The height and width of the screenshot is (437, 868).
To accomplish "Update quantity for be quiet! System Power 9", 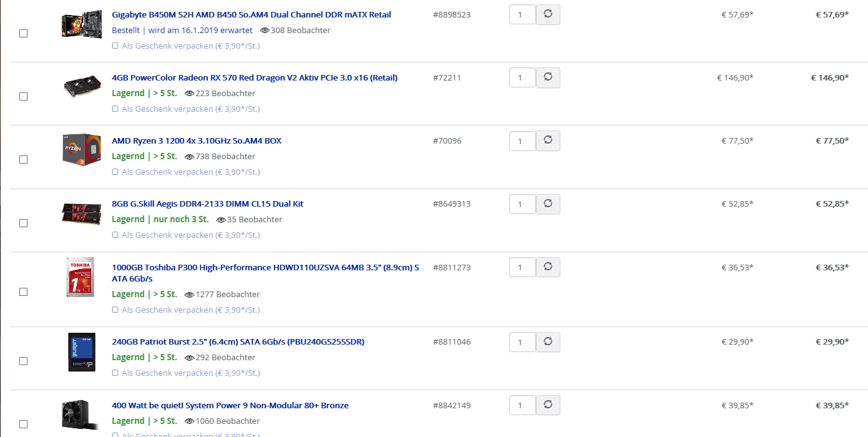I will (x=548, y=405).
